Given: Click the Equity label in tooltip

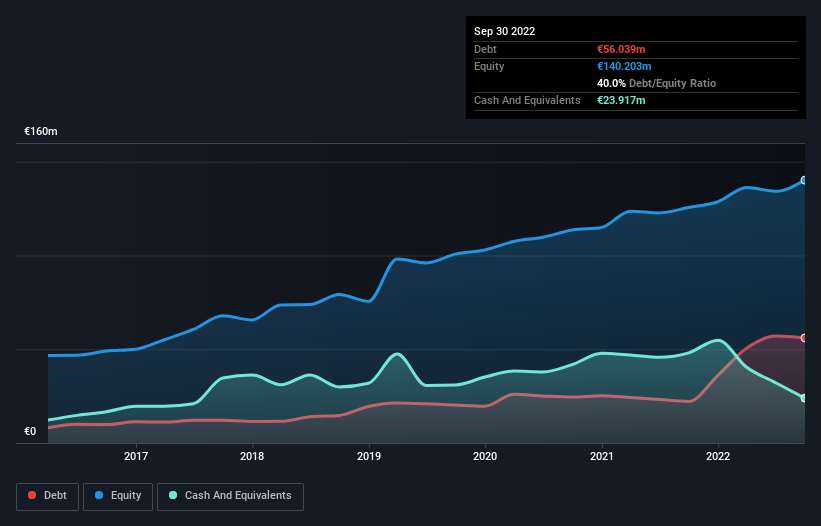Looking at the screenshot, I should (489, 66).
